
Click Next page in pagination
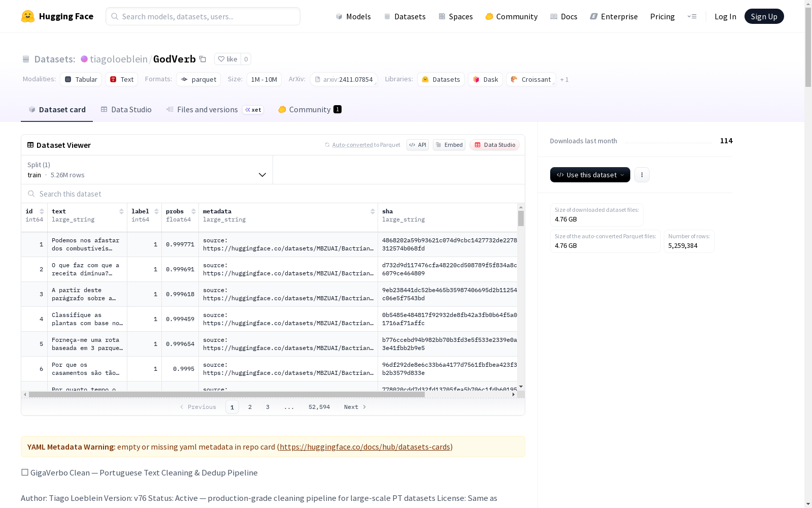point(355,407)
